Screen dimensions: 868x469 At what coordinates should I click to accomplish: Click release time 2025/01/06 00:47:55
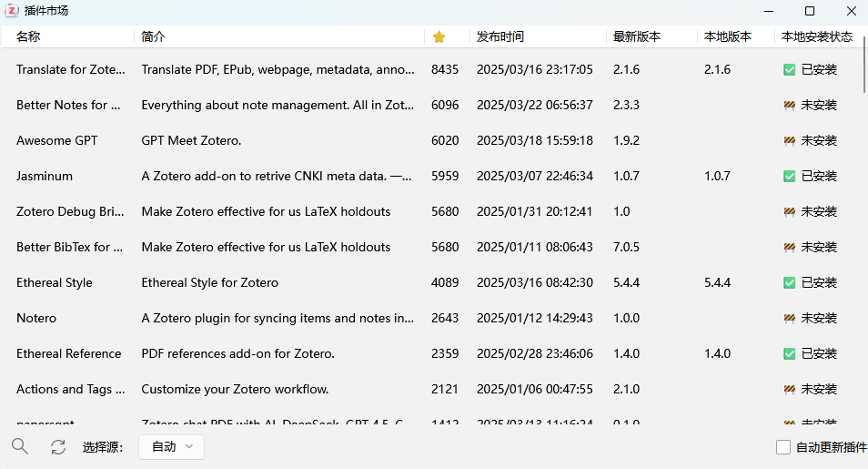coord(535,389)
